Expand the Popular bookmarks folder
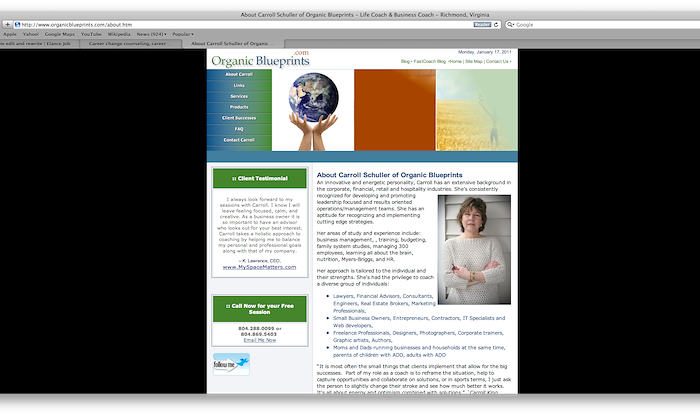 183,34
